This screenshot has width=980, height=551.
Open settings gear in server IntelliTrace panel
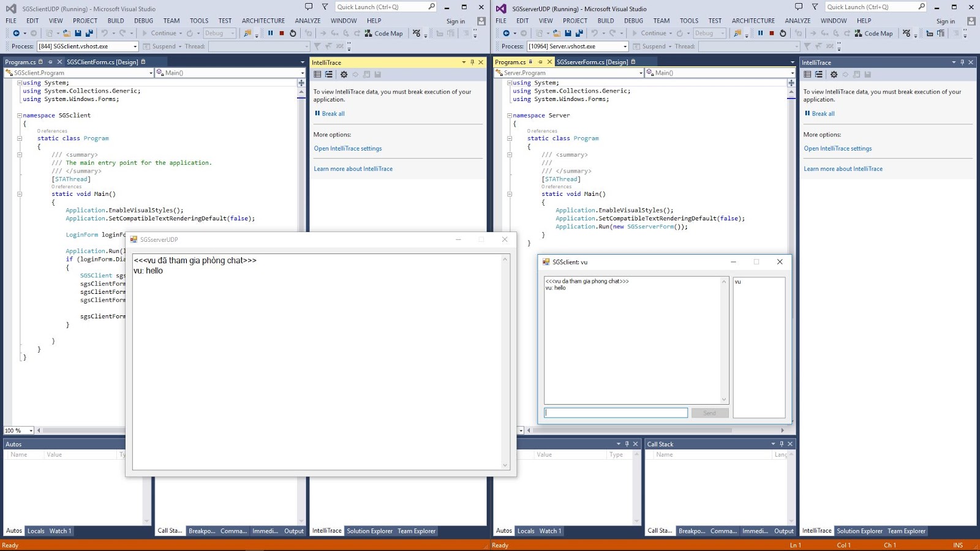[834, 75]
